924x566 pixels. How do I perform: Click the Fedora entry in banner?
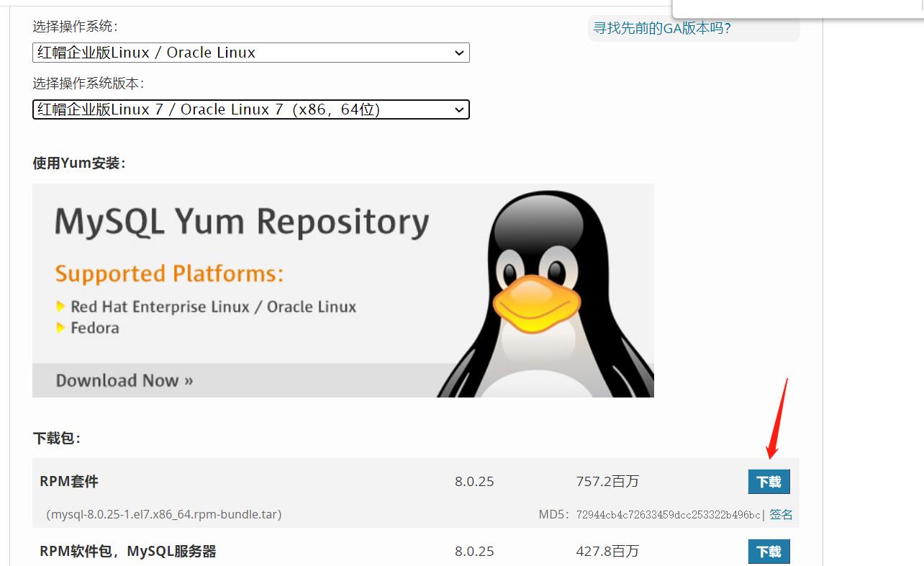95,328
